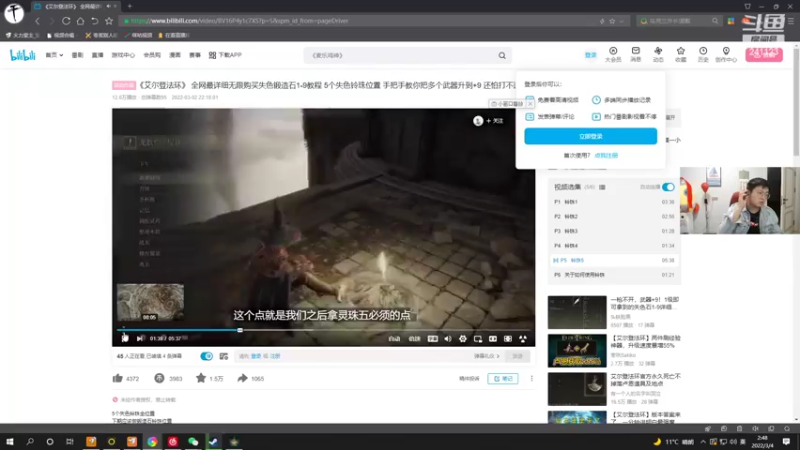This screenshot has width=800, height=450.
Task: Open 会员购 in the top navigation
Action: (152, 55)
